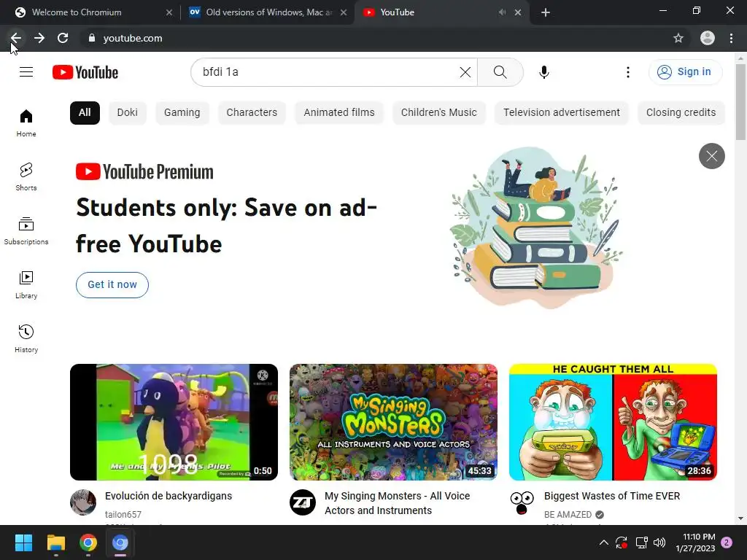Select the Gaming filter chip

[x=182, y=113]
